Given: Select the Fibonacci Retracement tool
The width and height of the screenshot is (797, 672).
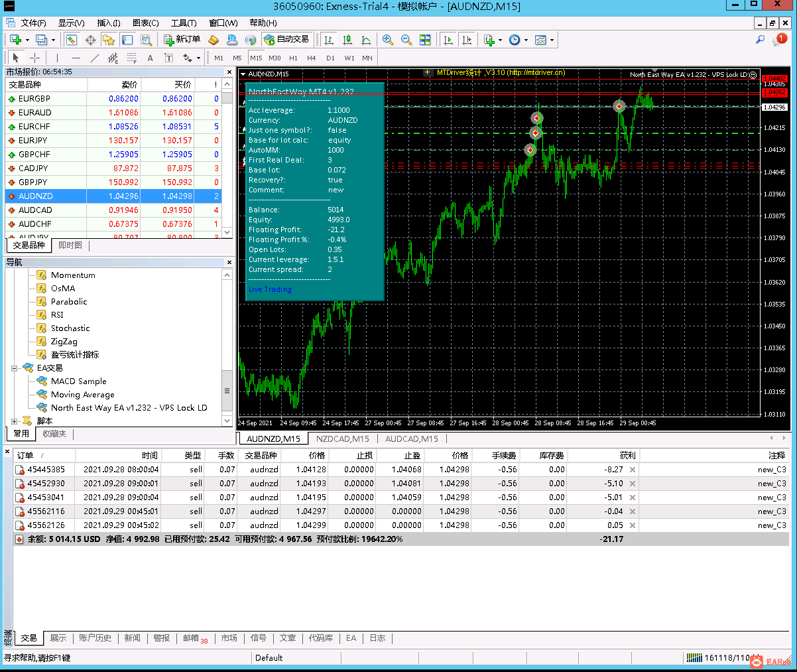Looking at the screenshot, I should coord(131,58).
